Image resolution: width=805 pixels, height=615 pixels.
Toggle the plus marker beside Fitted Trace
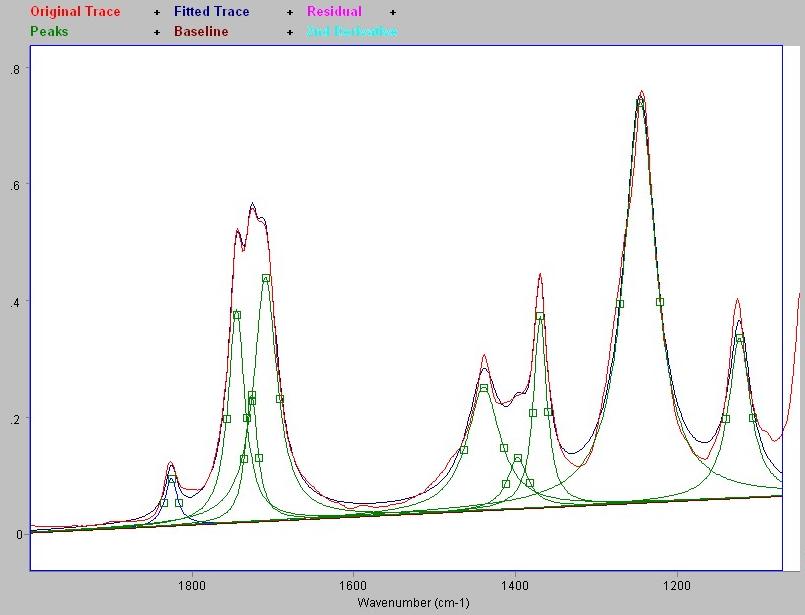pos(290,12)
